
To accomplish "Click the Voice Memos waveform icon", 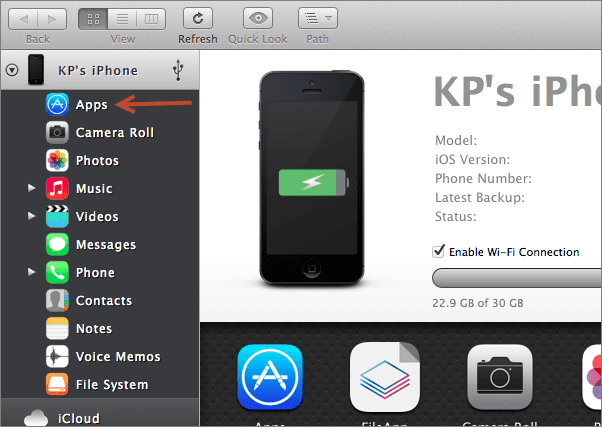I will tap(57, 356).
